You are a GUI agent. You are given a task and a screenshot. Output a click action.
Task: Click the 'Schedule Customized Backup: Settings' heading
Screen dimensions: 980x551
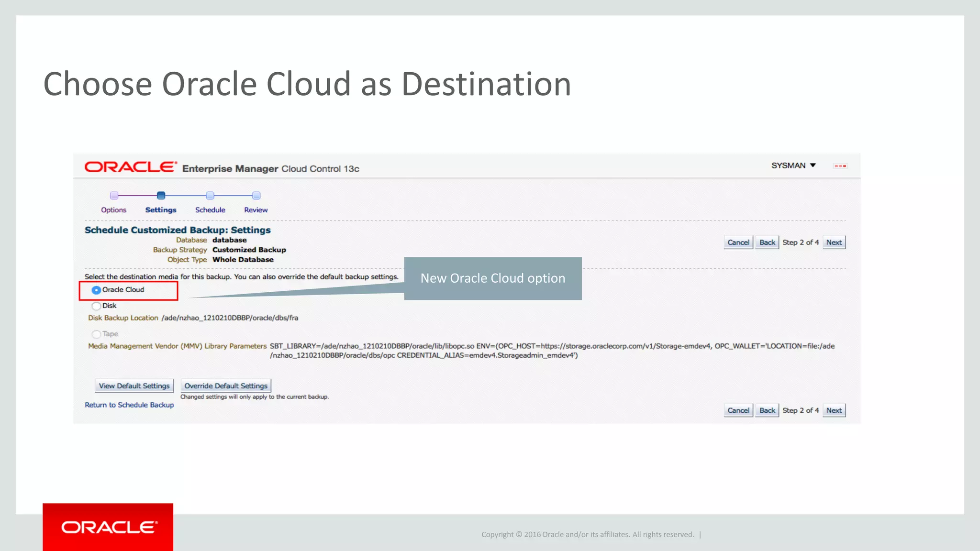click(x=178, y=230)
